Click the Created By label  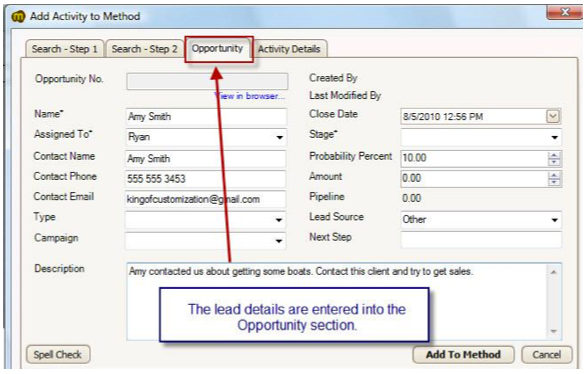(x=333, y=78)
